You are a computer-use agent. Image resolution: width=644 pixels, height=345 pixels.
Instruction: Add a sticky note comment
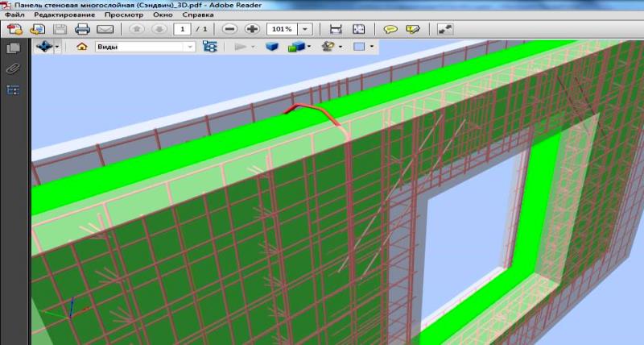tap(390, 29)
